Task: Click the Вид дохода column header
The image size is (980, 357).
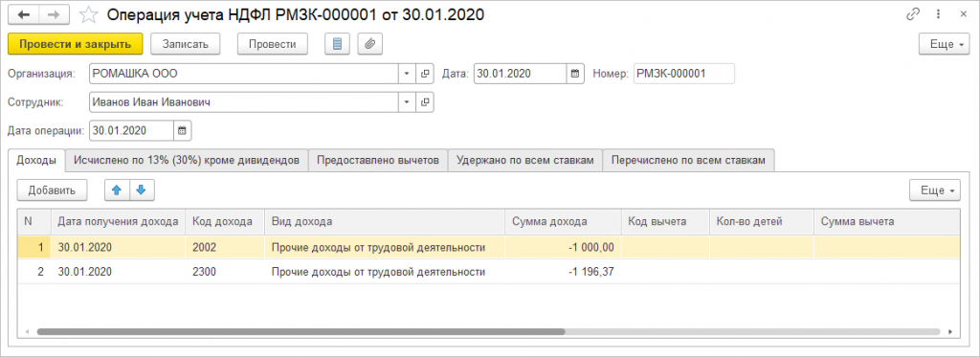Action: [385, 221]
